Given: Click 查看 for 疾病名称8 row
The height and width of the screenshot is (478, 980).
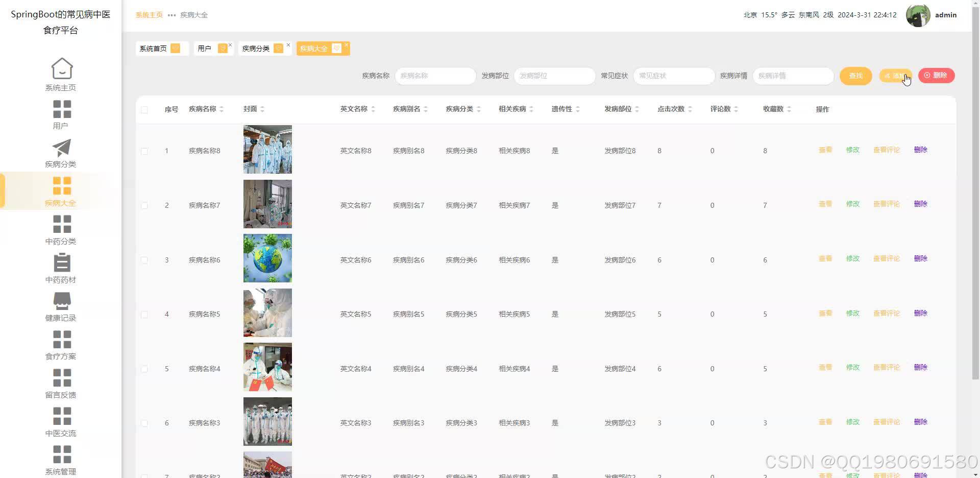Looking at the screenshot, I should point(825,150).
